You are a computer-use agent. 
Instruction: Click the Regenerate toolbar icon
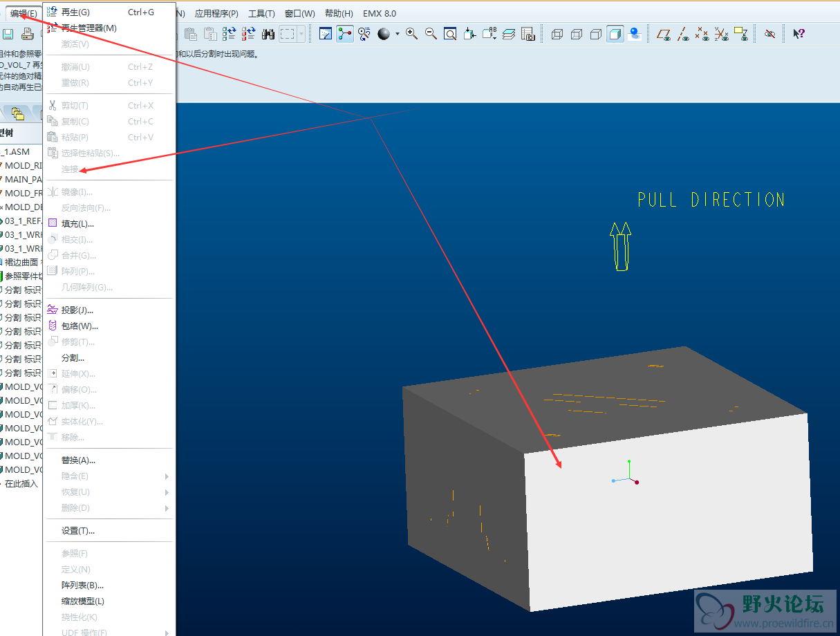tap(230, 34)
